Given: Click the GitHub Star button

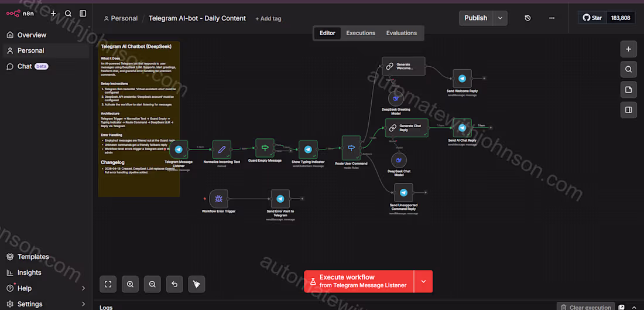Looking at the screenshot, I should (592, 18).
